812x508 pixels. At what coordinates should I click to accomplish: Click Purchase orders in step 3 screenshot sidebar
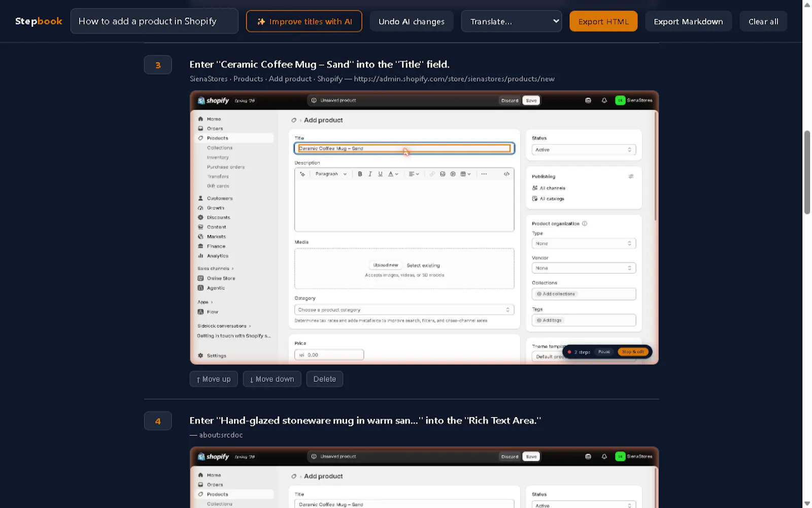tap(226, 167)
